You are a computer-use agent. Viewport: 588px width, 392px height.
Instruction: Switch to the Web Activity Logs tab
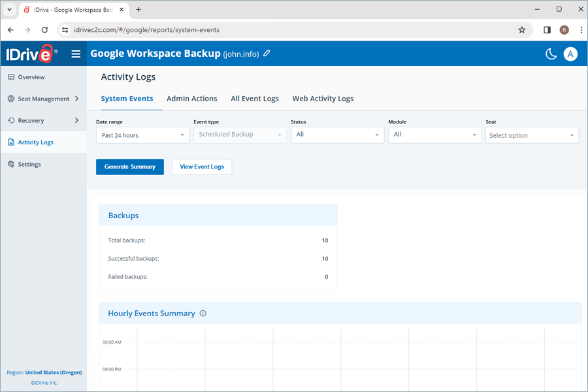(323, 99)
